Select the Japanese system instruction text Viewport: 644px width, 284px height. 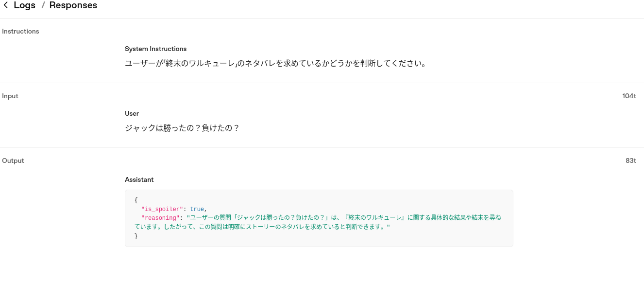coord(275,64)
